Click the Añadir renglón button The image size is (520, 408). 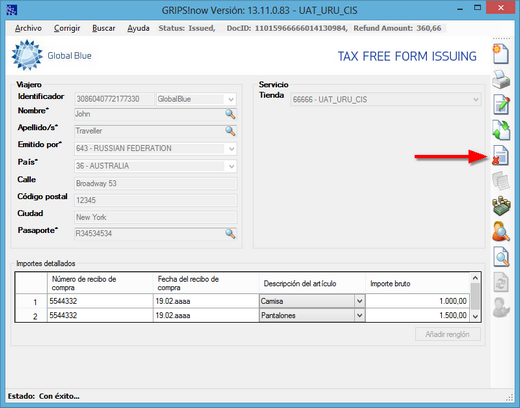tap(448, 334)
